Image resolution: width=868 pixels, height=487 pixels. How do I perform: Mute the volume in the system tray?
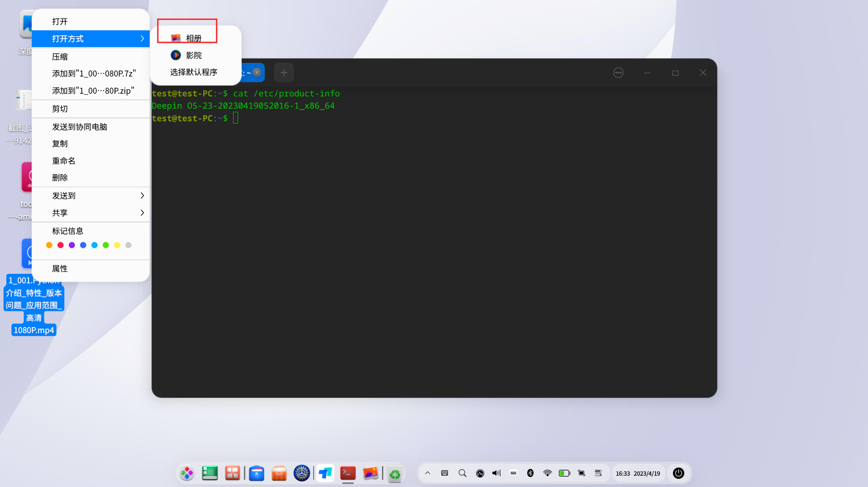click(496, 473)
